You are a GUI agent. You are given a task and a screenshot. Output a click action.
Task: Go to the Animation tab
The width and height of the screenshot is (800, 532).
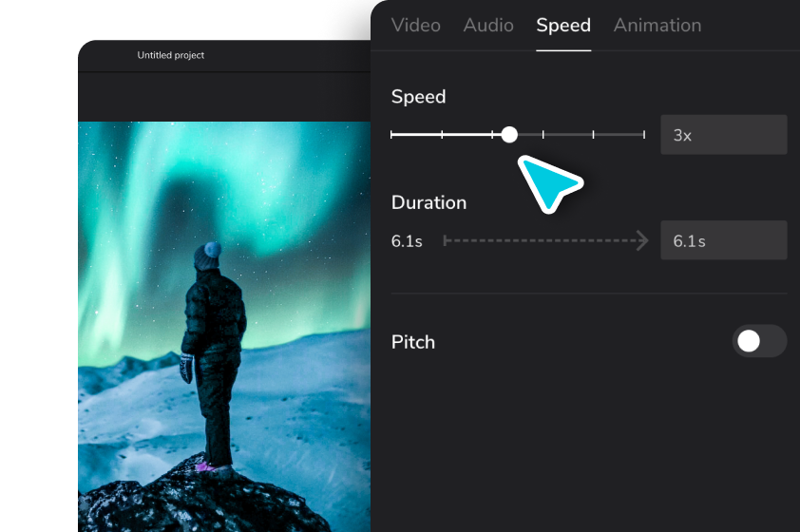coord(657,25)
